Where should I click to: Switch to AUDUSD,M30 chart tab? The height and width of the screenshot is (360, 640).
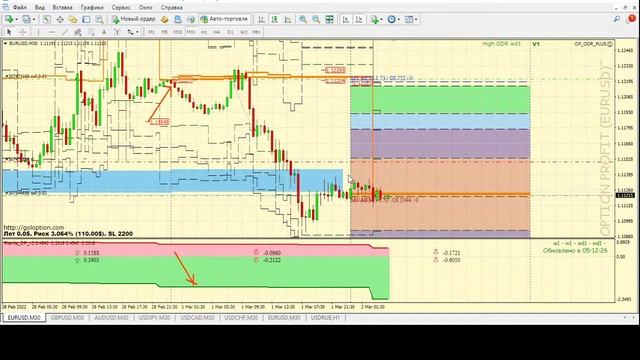point(111,318)
